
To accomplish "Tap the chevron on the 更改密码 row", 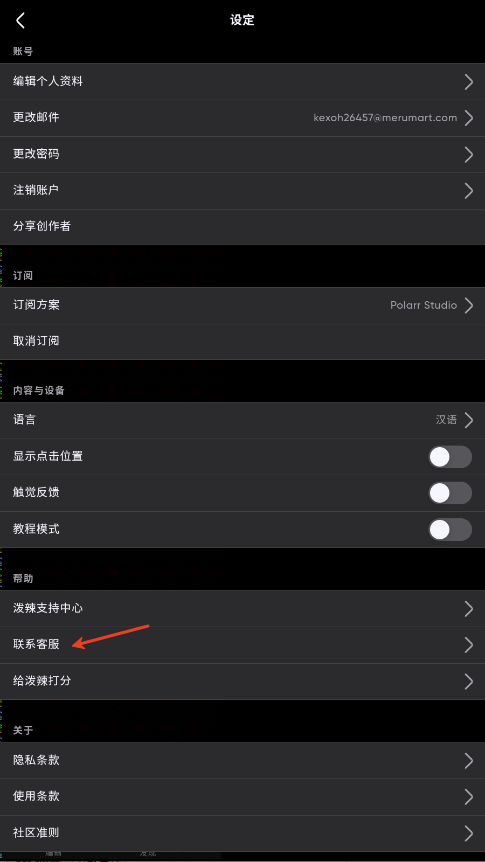I will tap(469, 154).
